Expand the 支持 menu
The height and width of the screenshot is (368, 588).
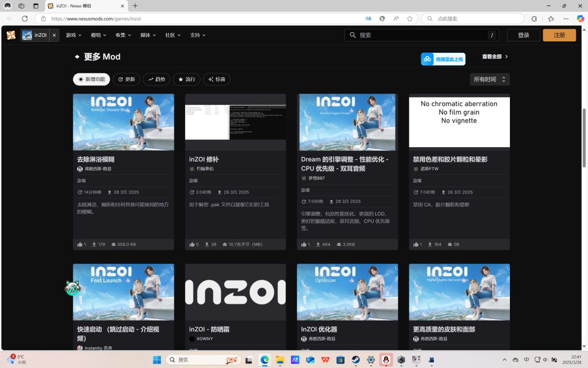198,35
